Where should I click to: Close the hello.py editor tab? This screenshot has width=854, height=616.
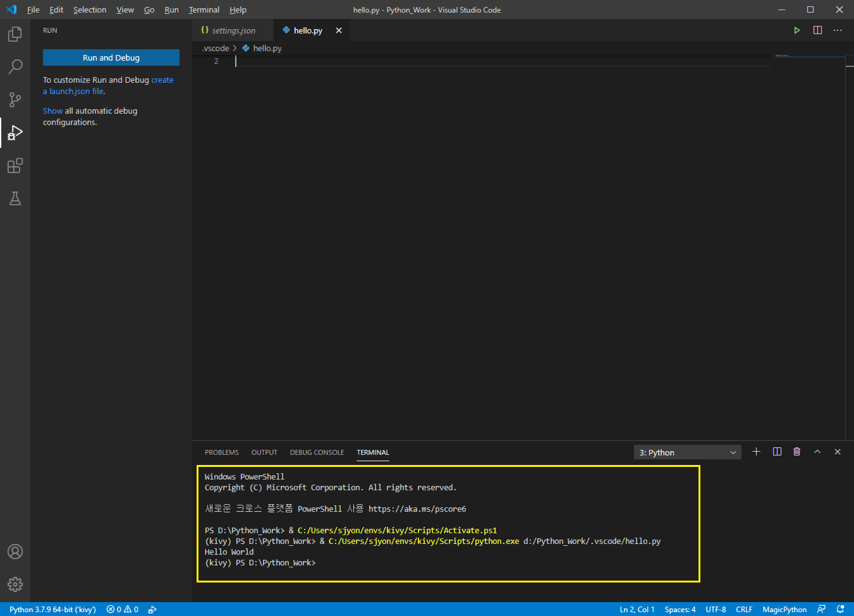[339, 30]
